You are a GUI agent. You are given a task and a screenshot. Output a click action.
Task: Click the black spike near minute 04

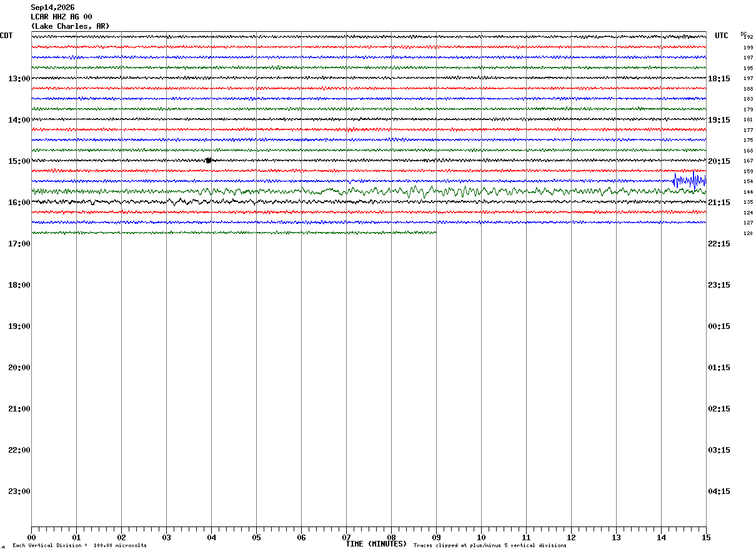tap(209, 160)
